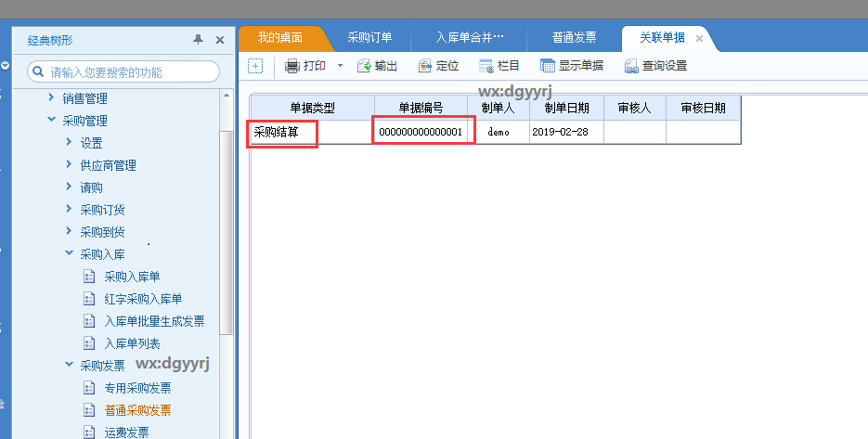The width and height of the screenshot is (868, 439).
Task: Collapse the 采购管理 tree node
Action: tap(51, 120)
